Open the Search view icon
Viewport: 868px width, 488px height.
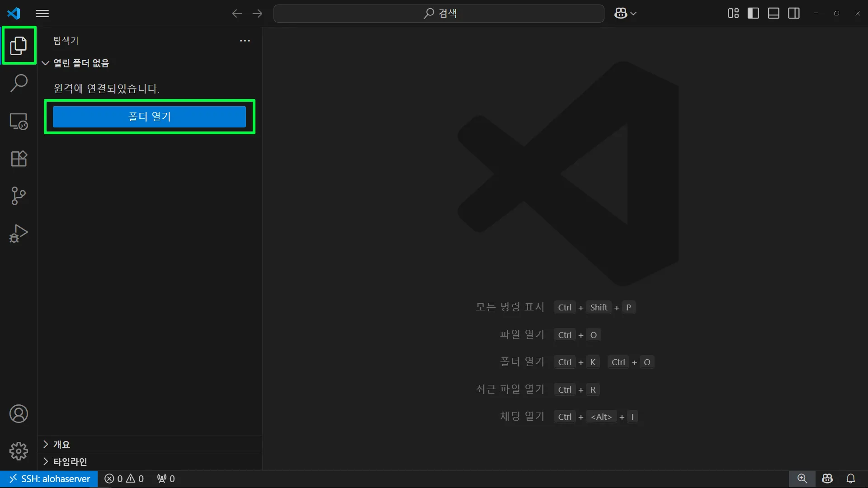point(19,83)
